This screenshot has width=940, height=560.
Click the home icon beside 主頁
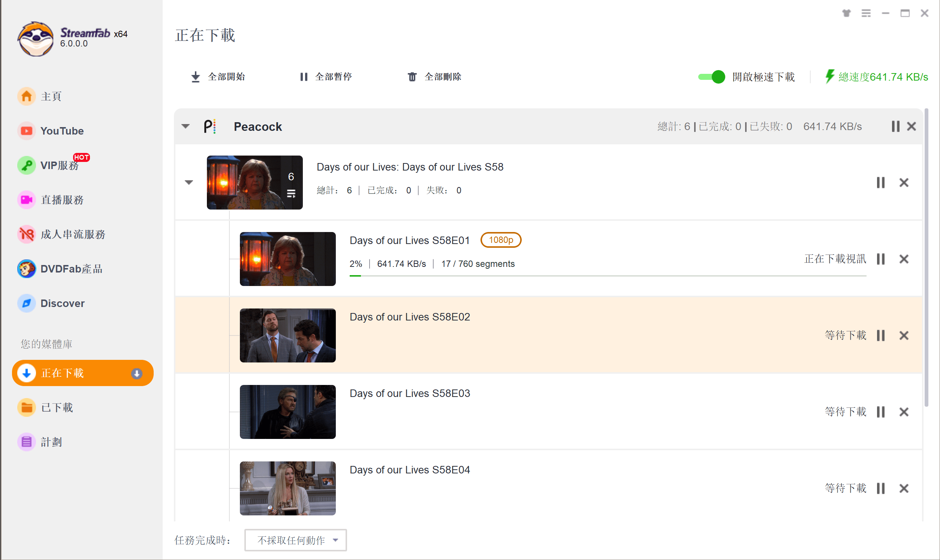(x=26, y=96)
